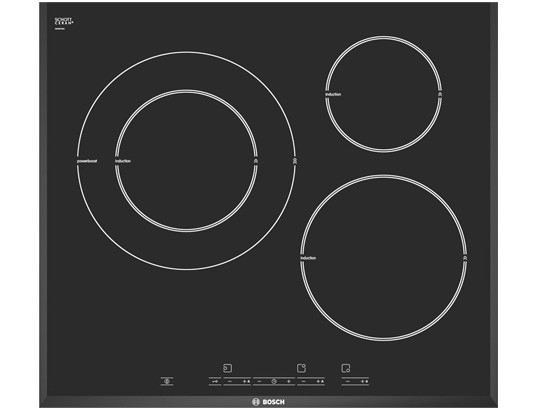Increase the left zone power with plus
This screenshot has width=537, height=410.
246,381
